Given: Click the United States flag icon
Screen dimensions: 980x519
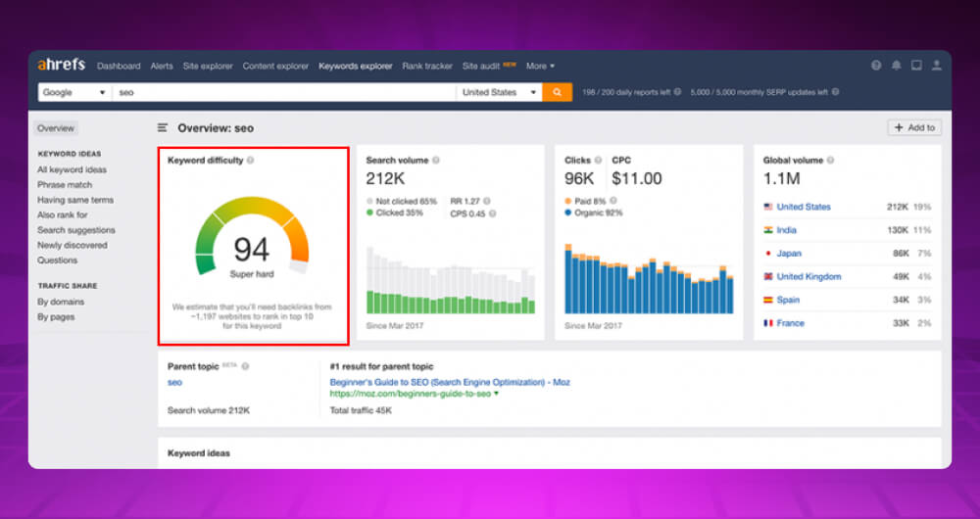Looking at the screenshot, I should pyautogui.click(x=768, y=207).
